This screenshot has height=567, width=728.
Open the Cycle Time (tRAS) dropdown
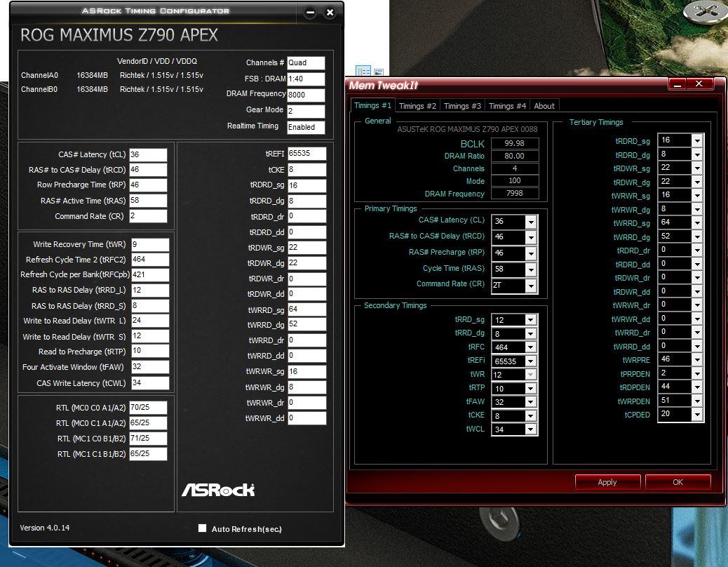pyautogui.click(x=531, y=269)
